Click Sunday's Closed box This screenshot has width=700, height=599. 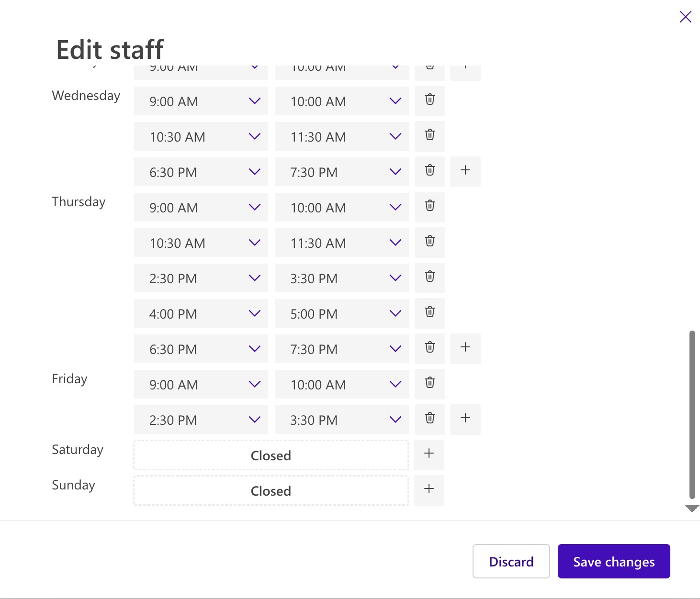271,490
